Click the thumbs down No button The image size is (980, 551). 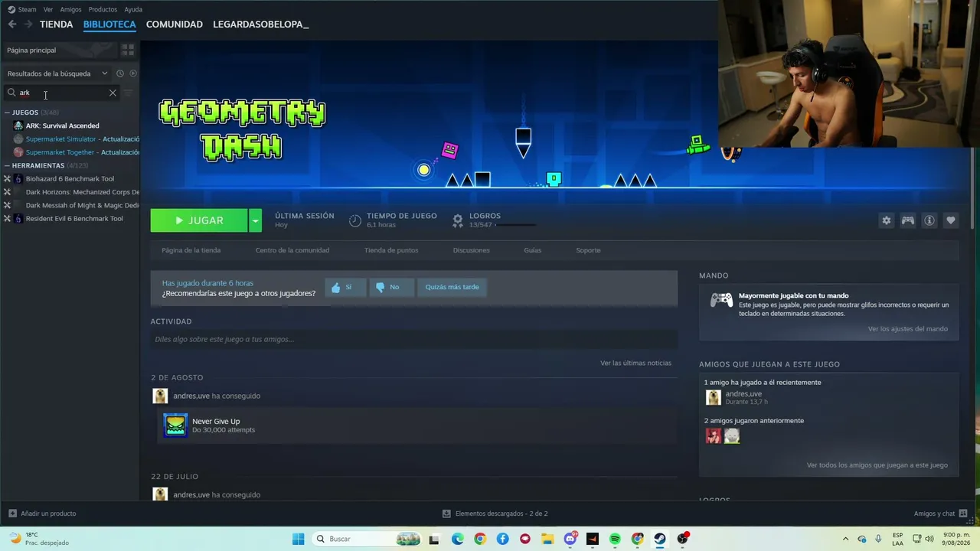(x=391, y=287)
